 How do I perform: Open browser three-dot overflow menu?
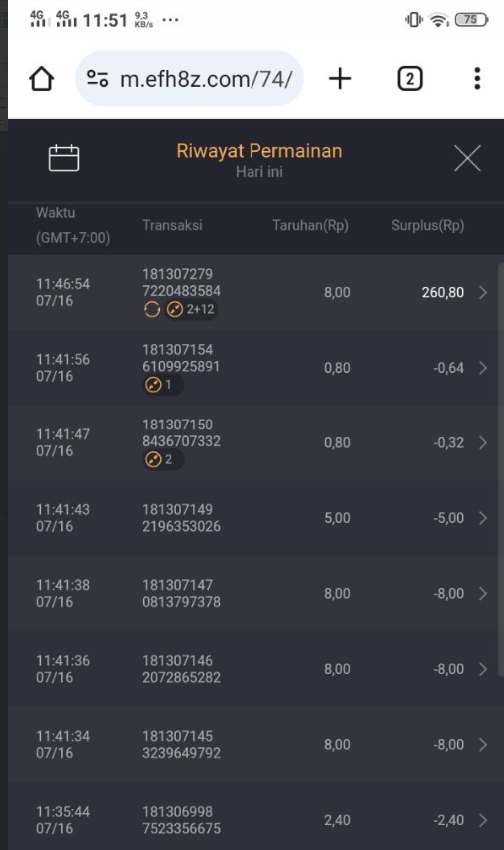pos(477,79)
